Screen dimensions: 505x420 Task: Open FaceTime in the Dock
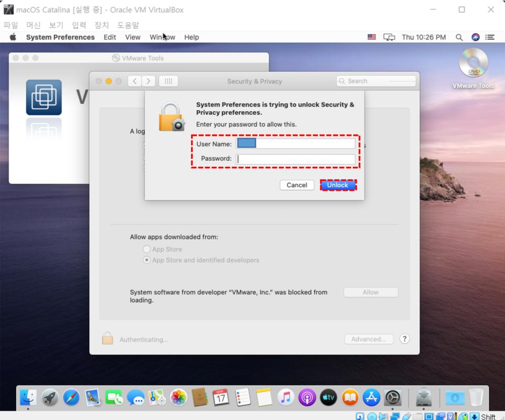(114, 397)
